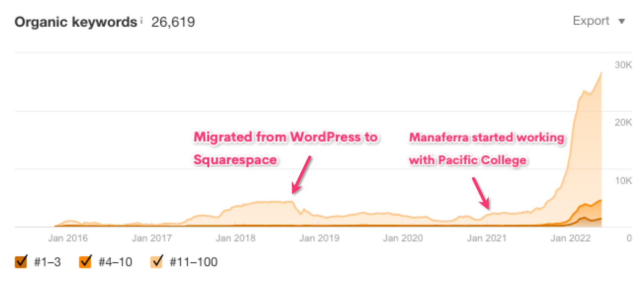Click the Jan 2021 axis label
Image resolution: width=644 pixels, height=283 pixels.
(487, 238)
